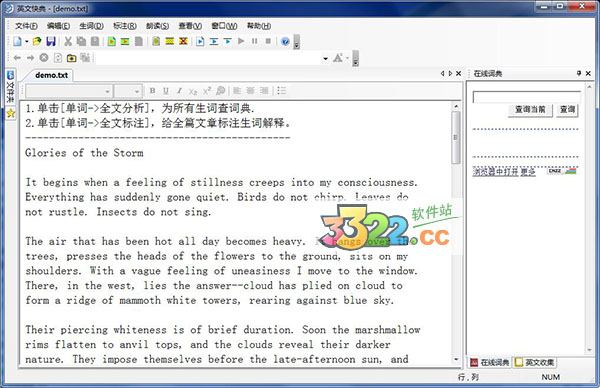Click the yellow favorites star in the left sidebar

point(10,113)
